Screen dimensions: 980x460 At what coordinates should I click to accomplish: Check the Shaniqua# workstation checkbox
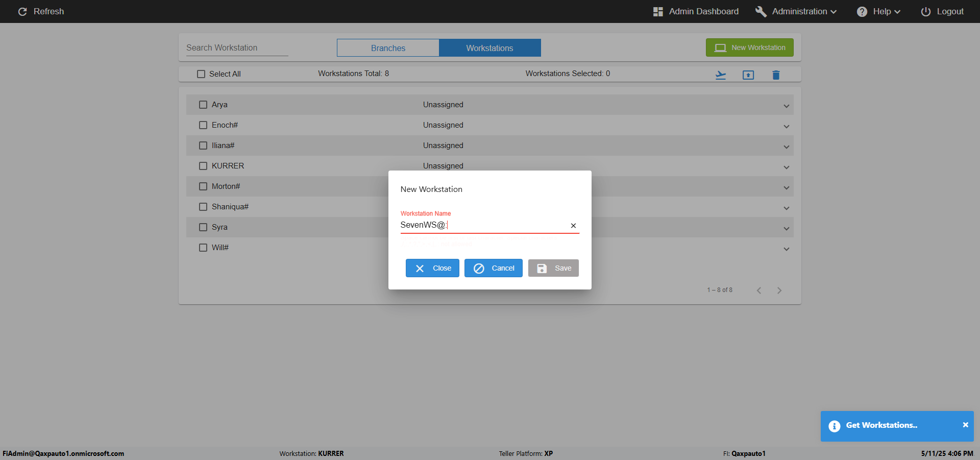tap(203, 207)
